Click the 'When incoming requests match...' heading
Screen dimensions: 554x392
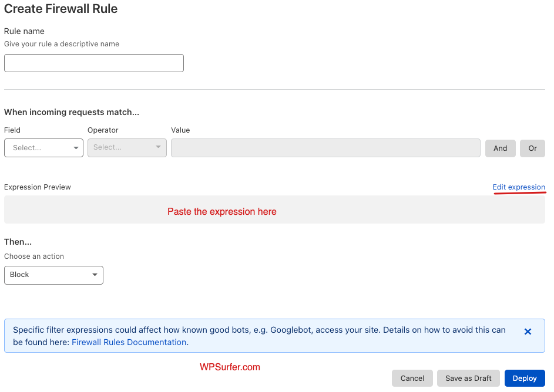72,112
